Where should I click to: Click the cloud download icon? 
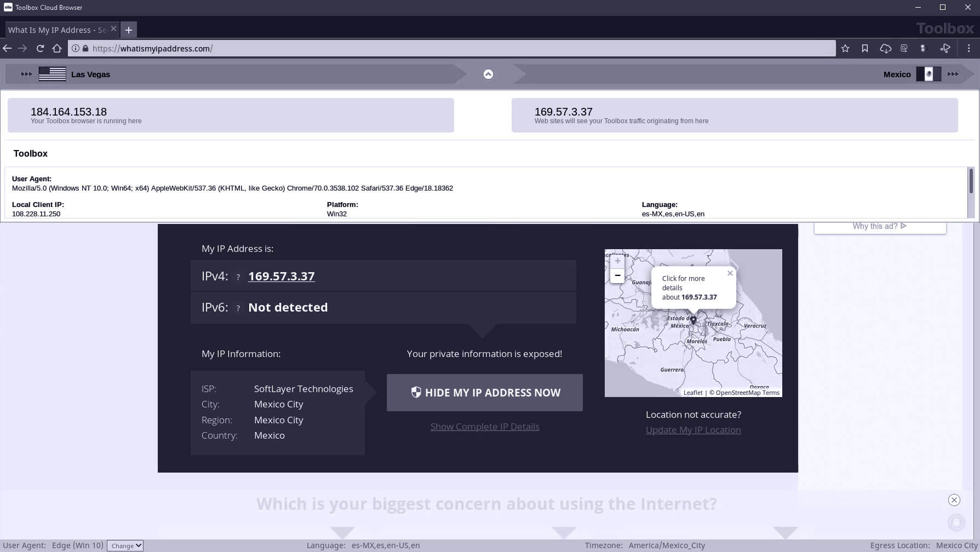(x=885, y=48)
